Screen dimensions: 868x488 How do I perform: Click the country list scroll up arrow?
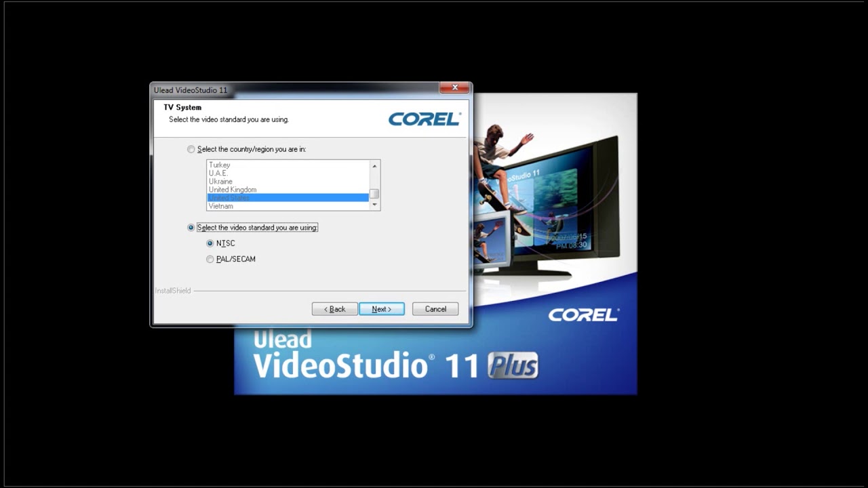374,165
